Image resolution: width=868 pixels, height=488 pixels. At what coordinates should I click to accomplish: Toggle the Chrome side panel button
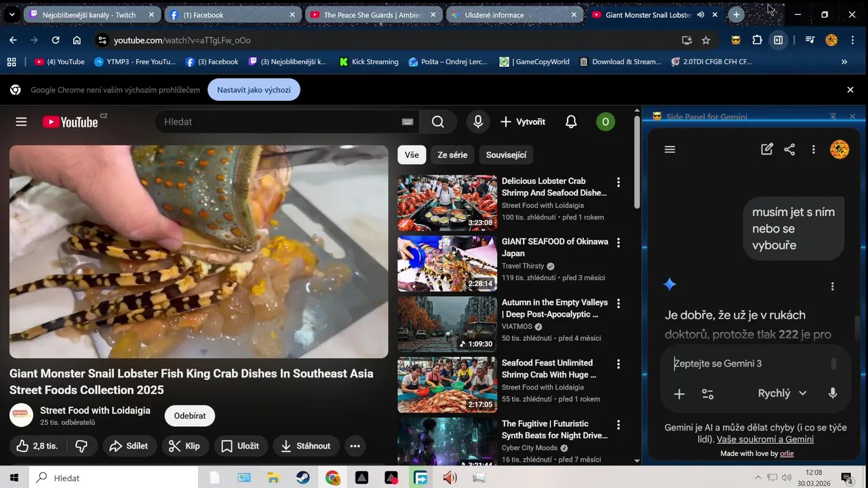click(778, 40)
